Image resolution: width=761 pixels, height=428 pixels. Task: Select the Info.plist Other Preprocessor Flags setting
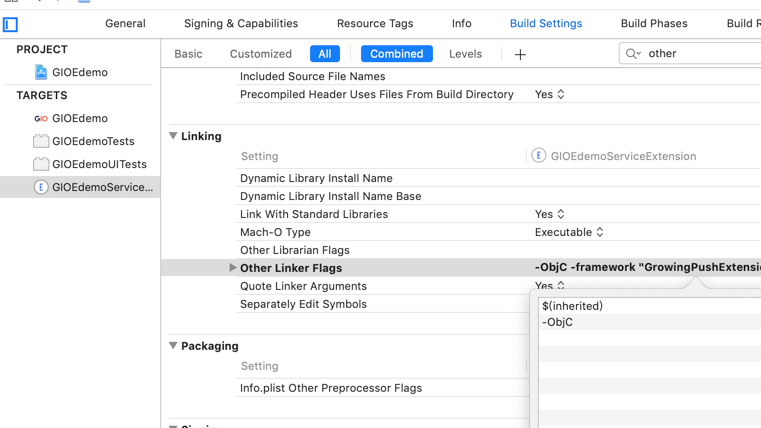[x=331, y=388]
